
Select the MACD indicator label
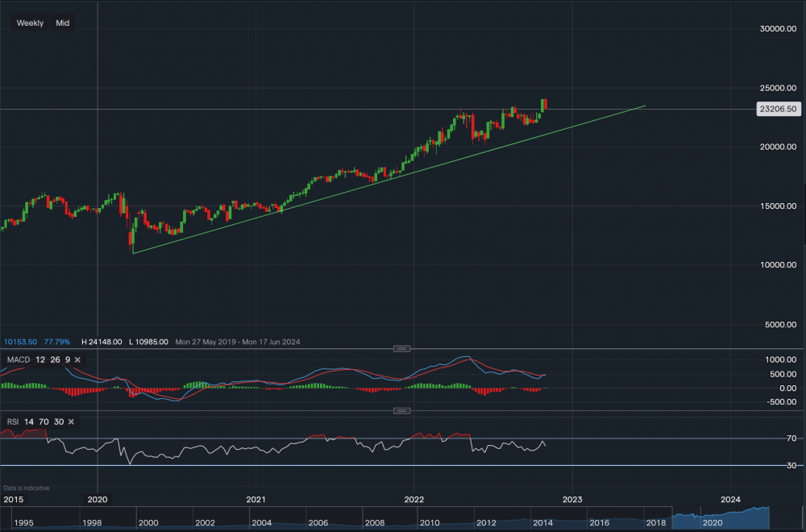coord(19,360)
